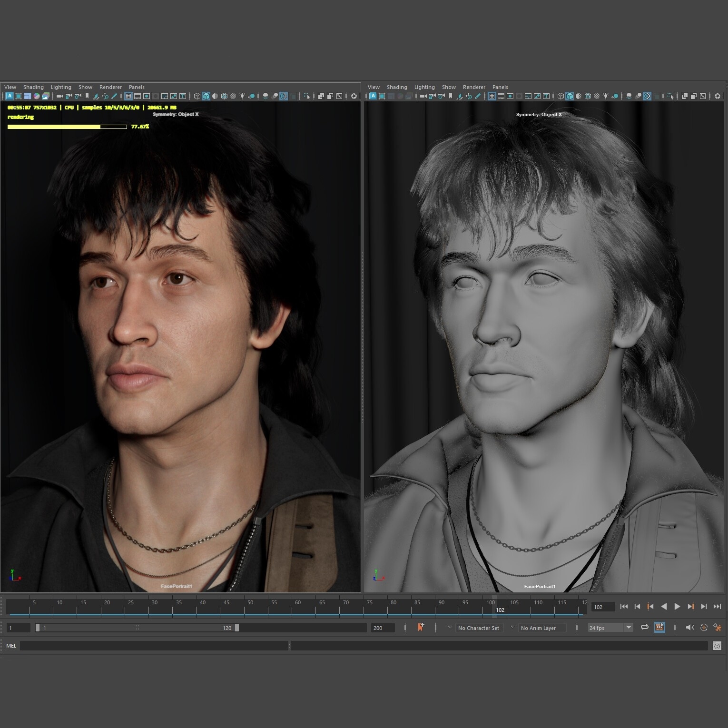Open Panels menu in right viewport
The image size is (728, 728).
click(x=500, y=87)
